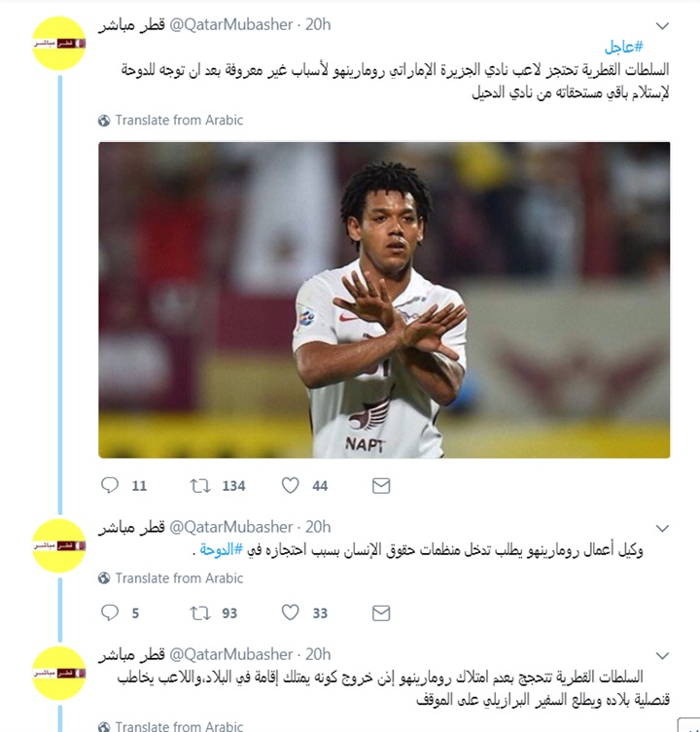Expand the second tweet's chevron menu

click(x=663, y=529)
